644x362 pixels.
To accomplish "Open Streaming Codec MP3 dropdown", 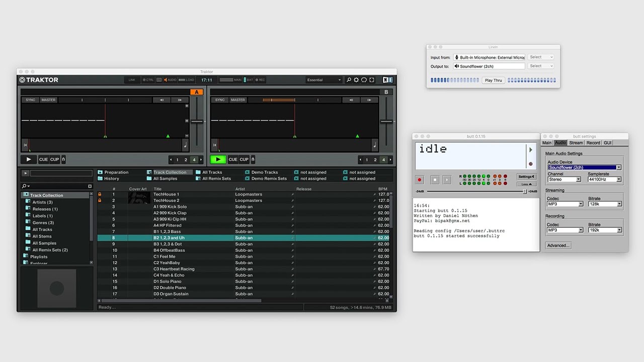I will tap(566, 204).
